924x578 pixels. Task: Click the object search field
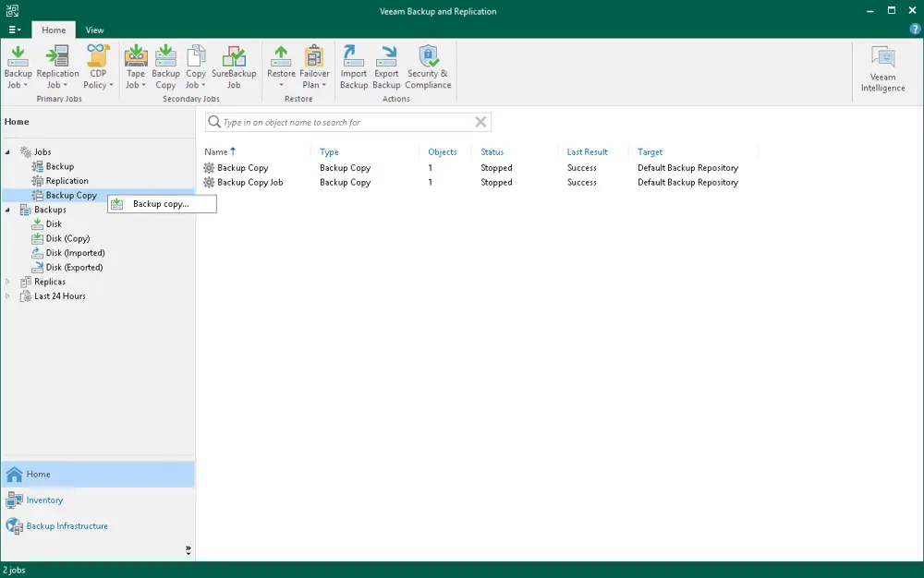click(x=346, y=121)
